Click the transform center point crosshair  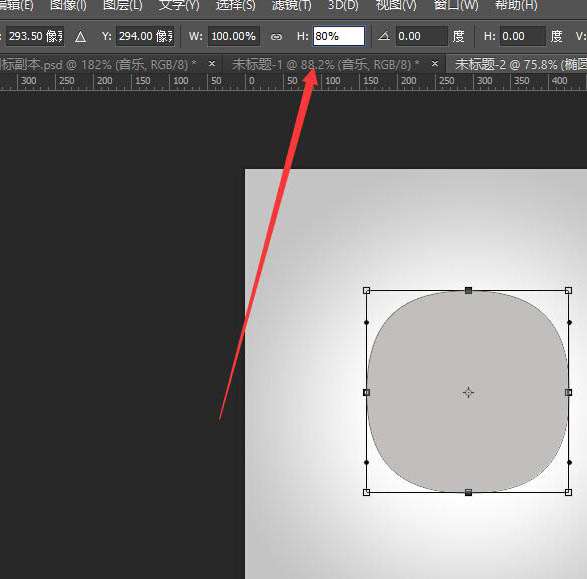point(468,392)
